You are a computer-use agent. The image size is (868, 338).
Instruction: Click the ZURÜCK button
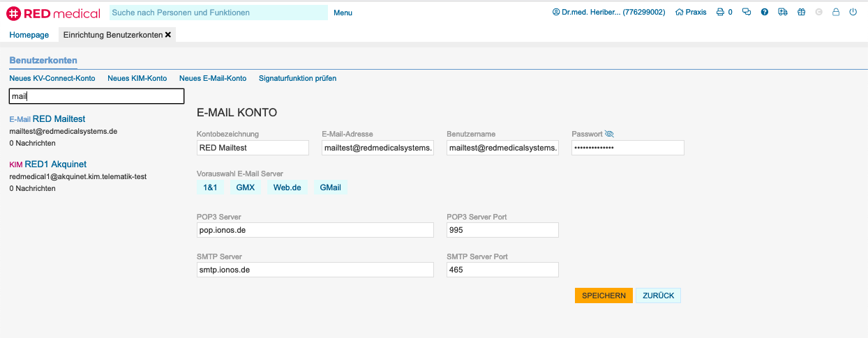pyautogui.click(x=658, y=295)
